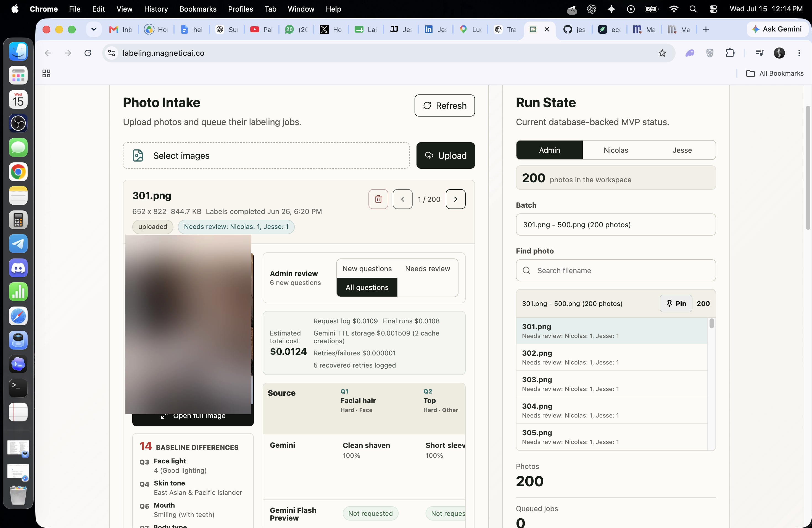
Task: Go back in Chrome
Action: coord(48,53)
